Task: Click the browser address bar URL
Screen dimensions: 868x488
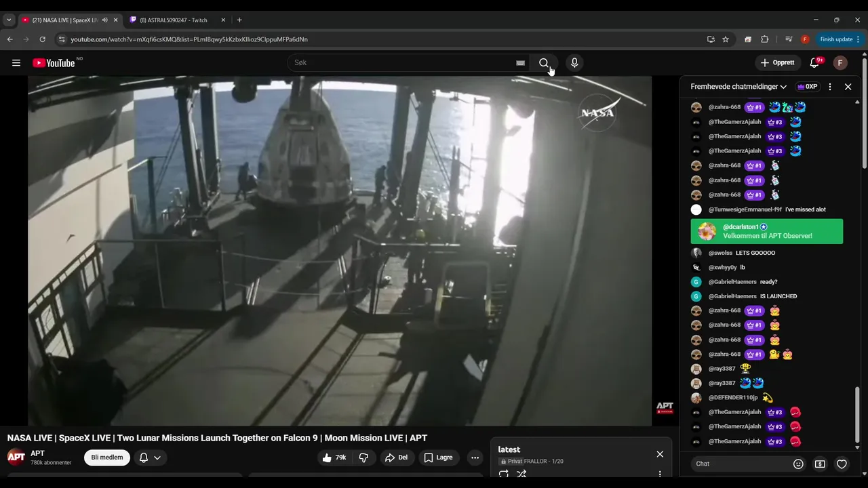Action: tap(189, 39)
